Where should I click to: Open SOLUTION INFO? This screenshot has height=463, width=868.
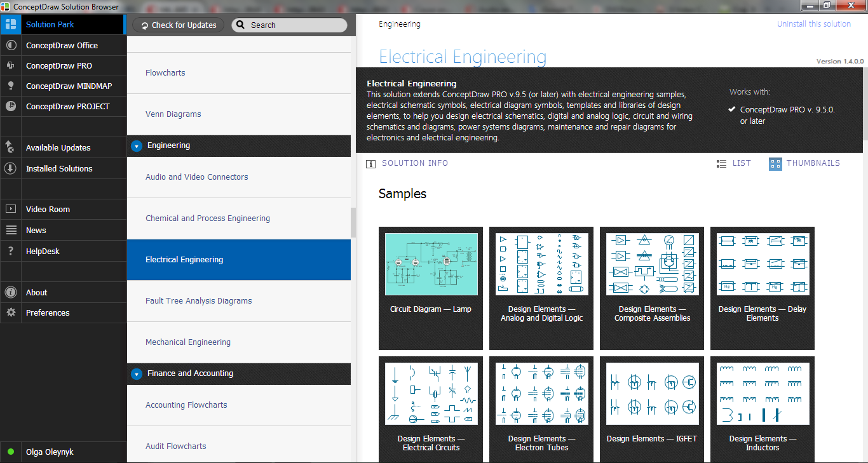(415, 163)
